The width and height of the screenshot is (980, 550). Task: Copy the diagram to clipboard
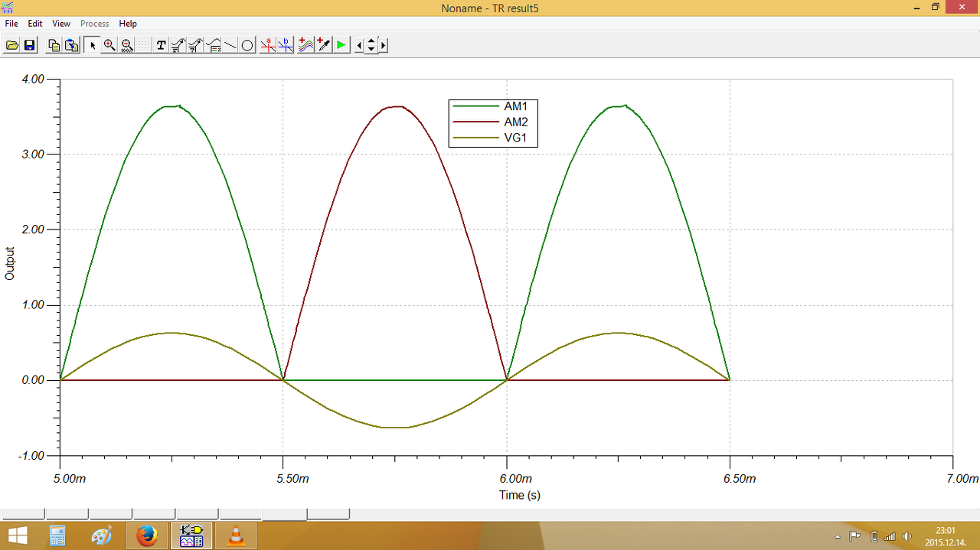(x=54, y=45)
